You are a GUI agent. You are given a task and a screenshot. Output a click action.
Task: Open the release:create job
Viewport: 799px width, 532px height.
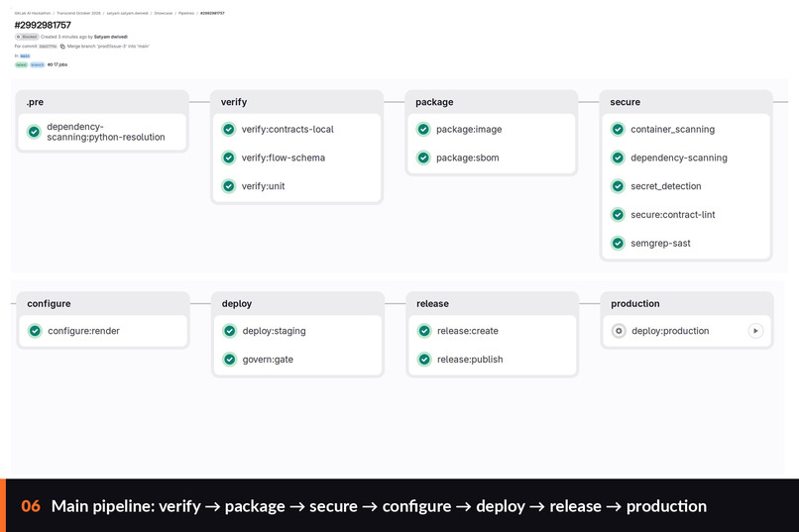coord(468,331)
